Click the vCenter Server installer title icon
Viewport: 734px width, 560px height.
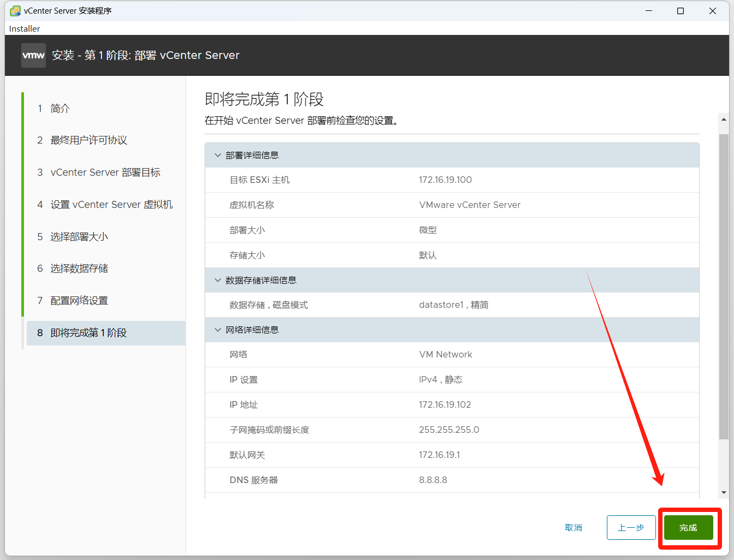point(15,11)
